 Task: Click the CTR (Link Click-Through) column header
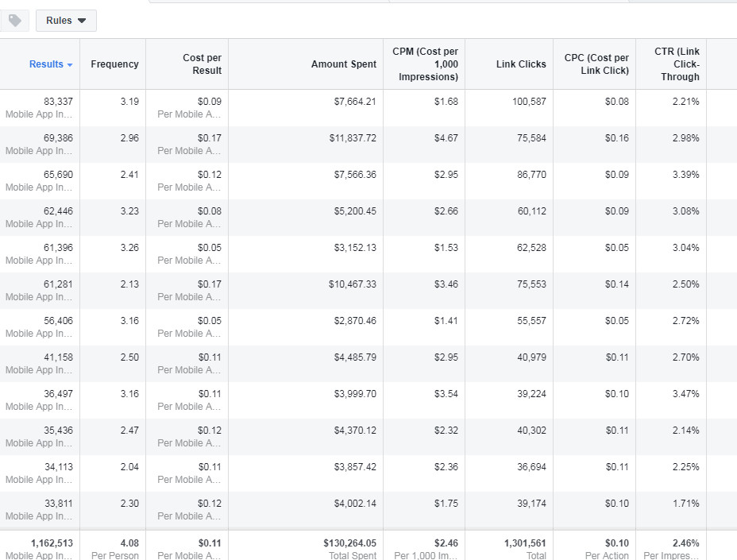[677, 64]
